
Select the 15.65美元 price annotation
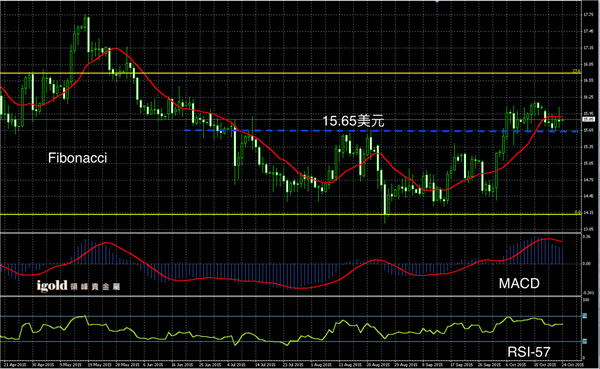point(353,121)
